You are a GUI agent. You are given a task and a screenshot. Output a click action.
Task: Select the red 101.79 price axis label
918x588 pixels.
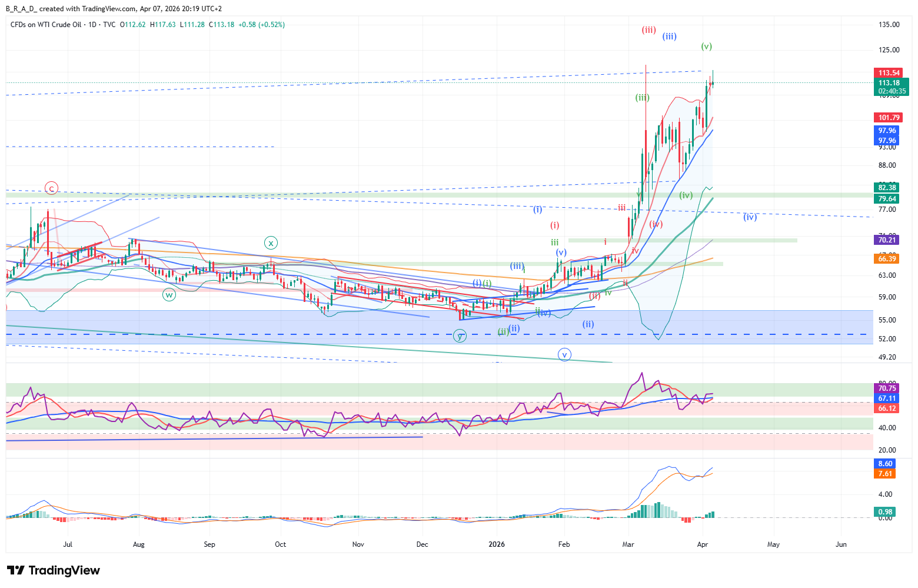889,118
